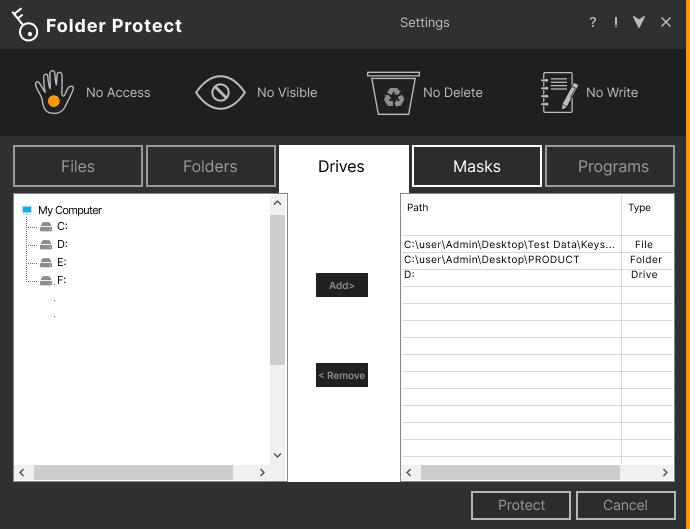The height and width of the screenshot is (529, 690).
Task: Click the drive tree scroll-right arrow
Action: (262, 472)
